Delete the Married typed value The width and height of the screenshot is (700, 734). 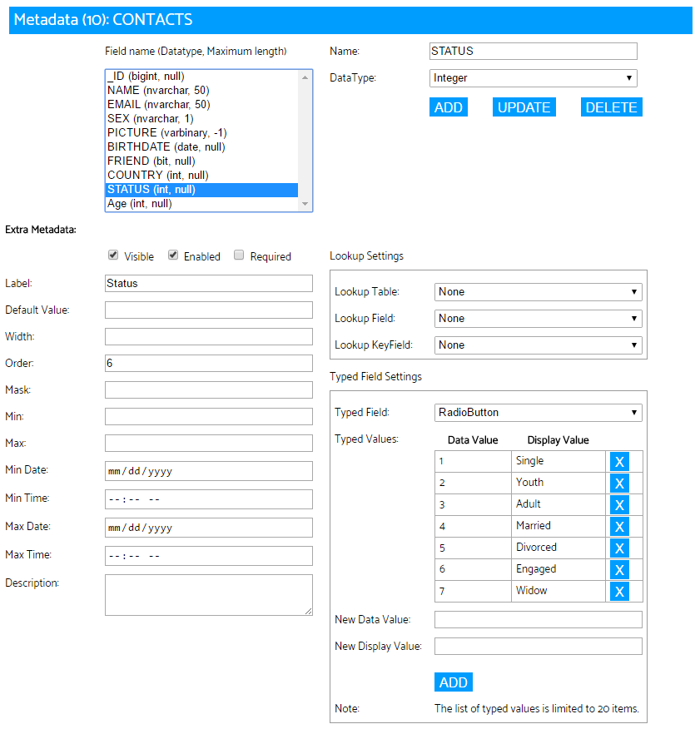click(x=619, y=526)
